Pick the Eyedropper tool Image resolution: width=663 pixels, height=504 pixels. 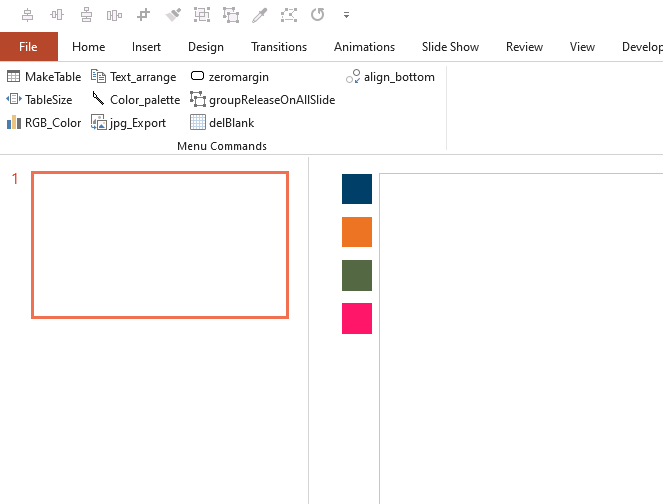(260, 15)
